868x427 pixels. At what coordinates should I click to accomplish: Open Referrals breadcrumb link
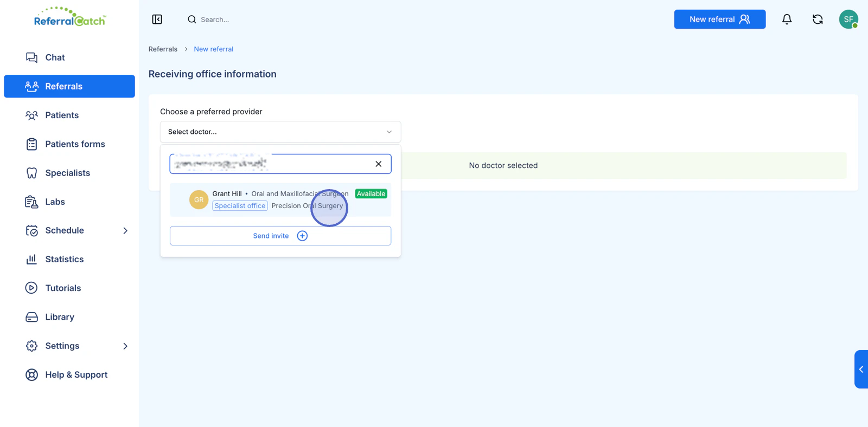click(x=163, y=49)
